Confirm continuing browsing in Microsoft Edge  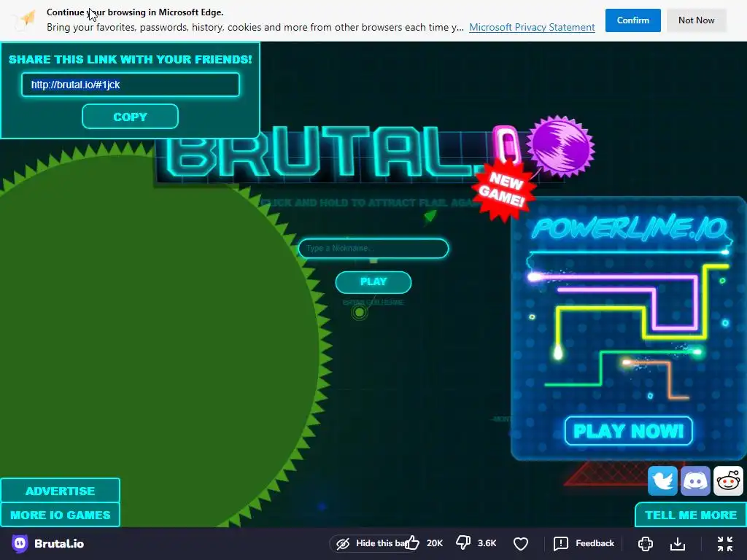pyautogui.click(x=632, y=20)
